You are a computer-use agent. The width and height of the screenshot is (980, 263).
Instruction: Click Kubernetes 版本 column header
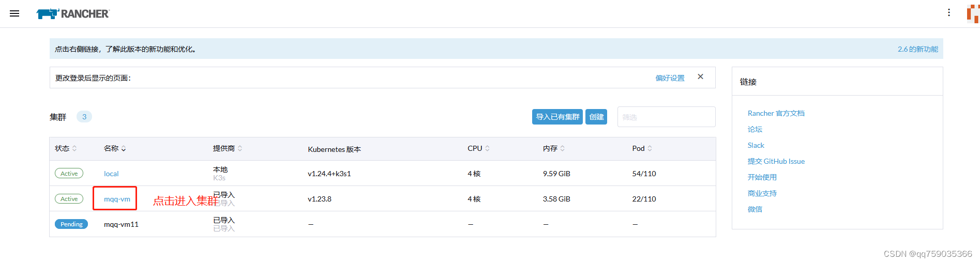[x=334, y=149]
